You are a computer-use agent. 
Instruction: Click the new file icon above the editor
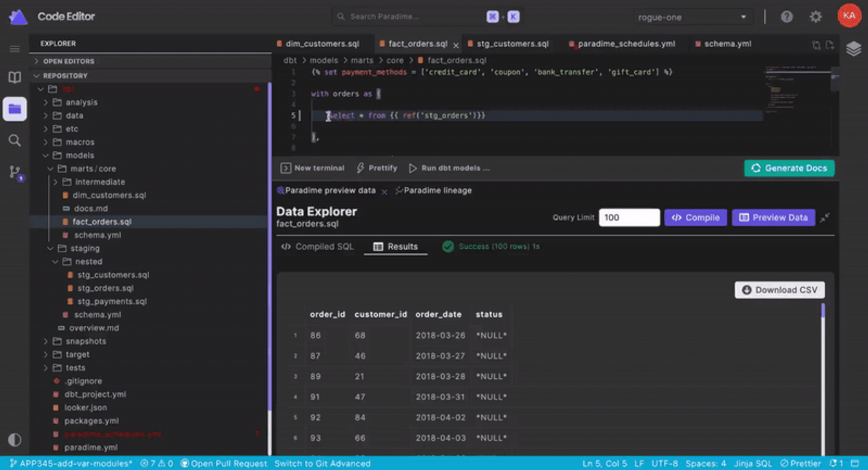tap(830, 45)
